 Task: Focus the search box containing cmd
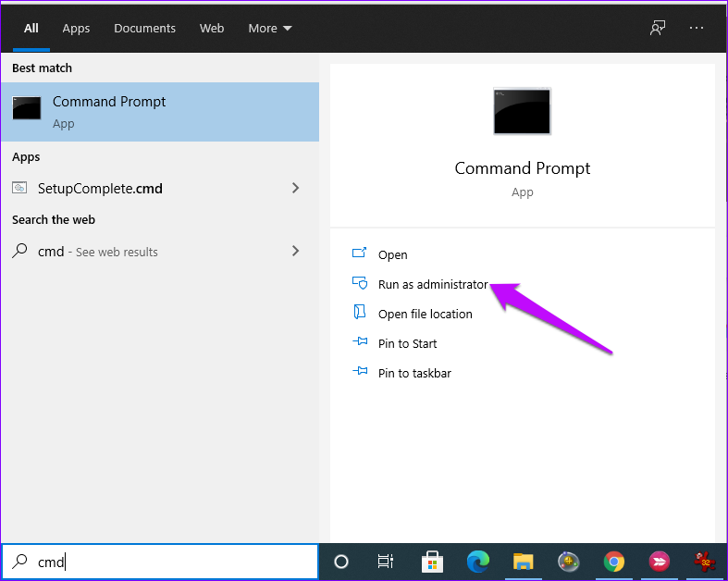tap(160, 562)
